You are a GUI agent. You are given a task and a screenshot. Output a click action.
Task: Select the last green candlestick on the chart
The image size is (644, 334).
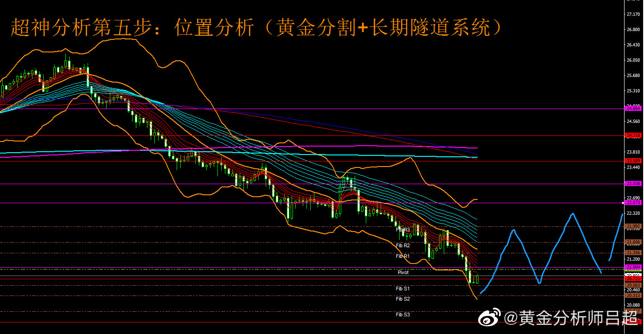[477, 279]
